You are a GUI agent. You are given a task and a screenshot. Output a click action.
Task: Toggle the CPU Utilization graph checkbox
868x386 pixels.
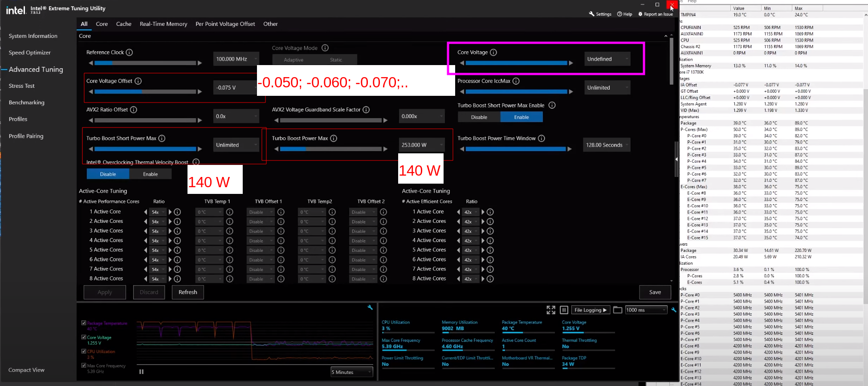tap(84, 351)
